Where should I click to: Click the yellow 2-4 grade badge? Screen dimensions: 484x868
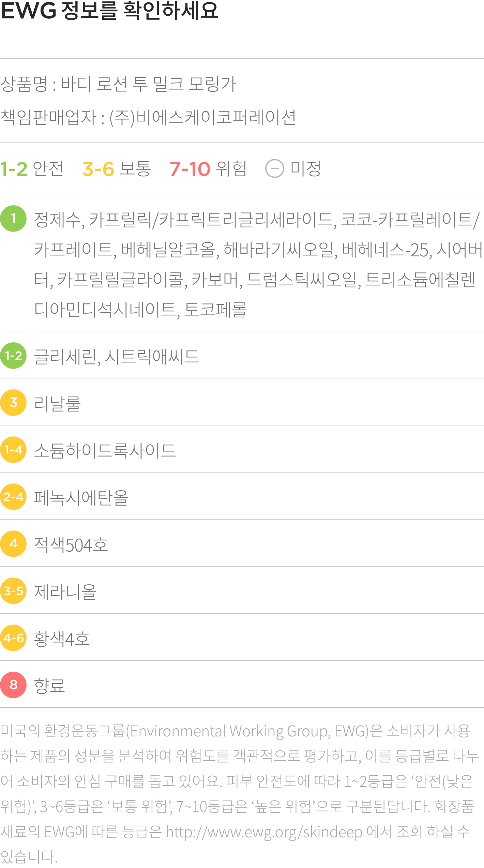pyautogui.click(x=13, y=497)
